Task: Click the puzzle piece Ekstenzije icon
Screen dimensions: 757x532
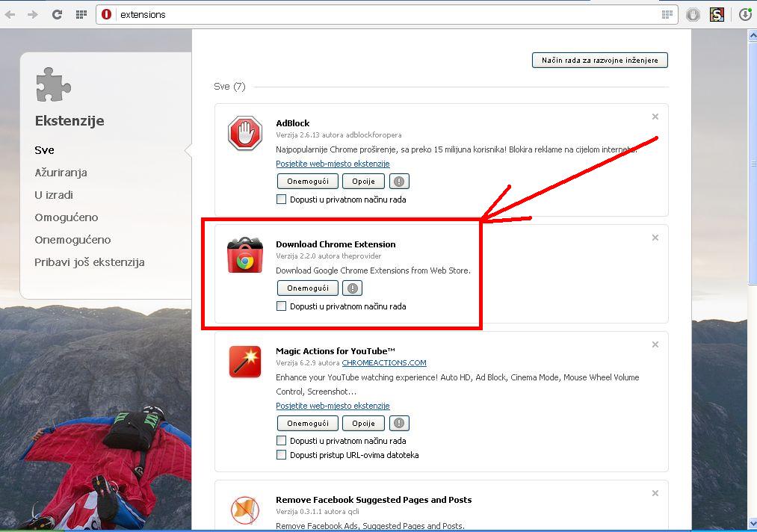Action: (53, 84)
